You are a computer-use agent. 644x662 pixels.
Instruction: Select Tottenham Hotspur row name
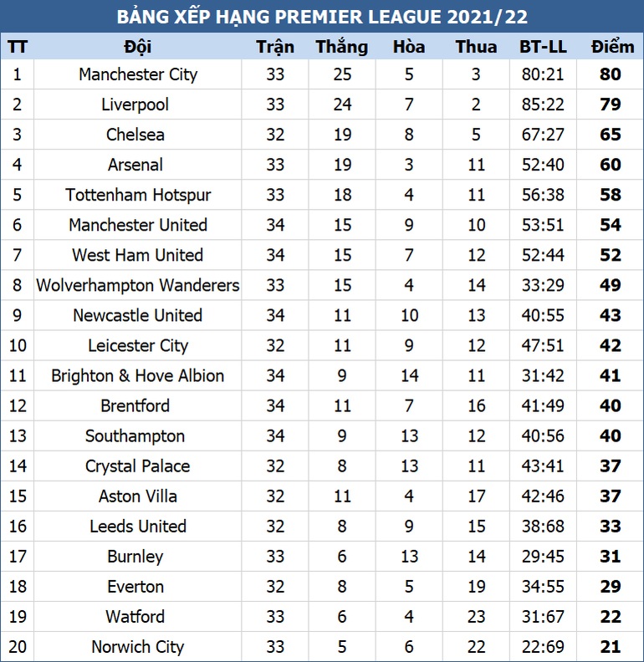pos(138,195)
